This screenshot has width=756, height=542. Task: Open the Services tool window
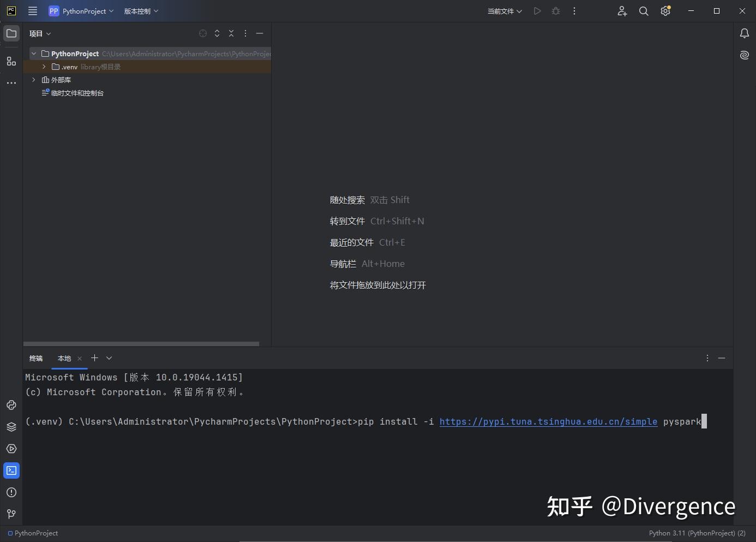(x=11, y=449)
